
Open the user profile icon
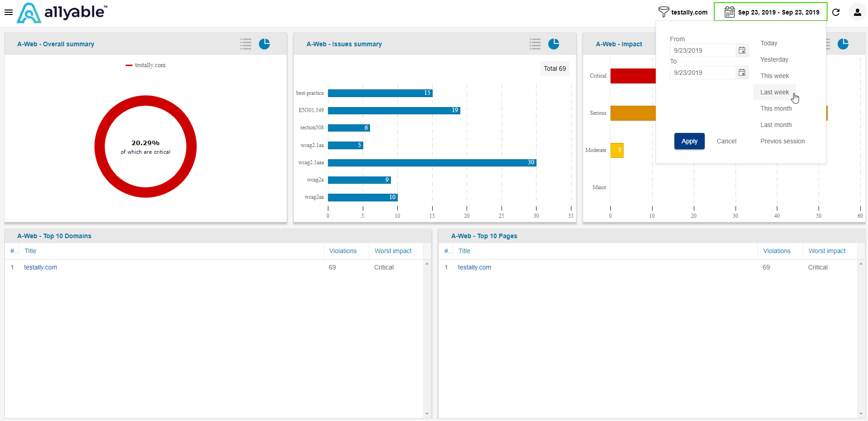(857, 12)
